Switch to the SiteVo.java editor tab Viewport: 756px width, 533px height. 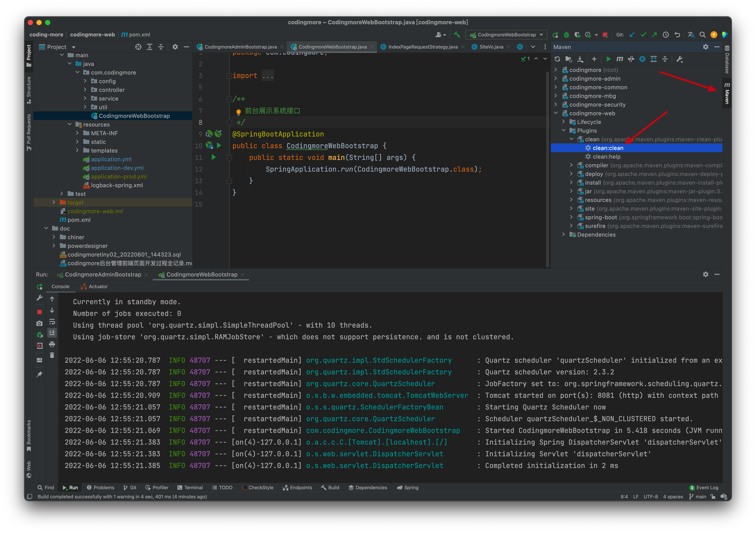click(491, 47)
